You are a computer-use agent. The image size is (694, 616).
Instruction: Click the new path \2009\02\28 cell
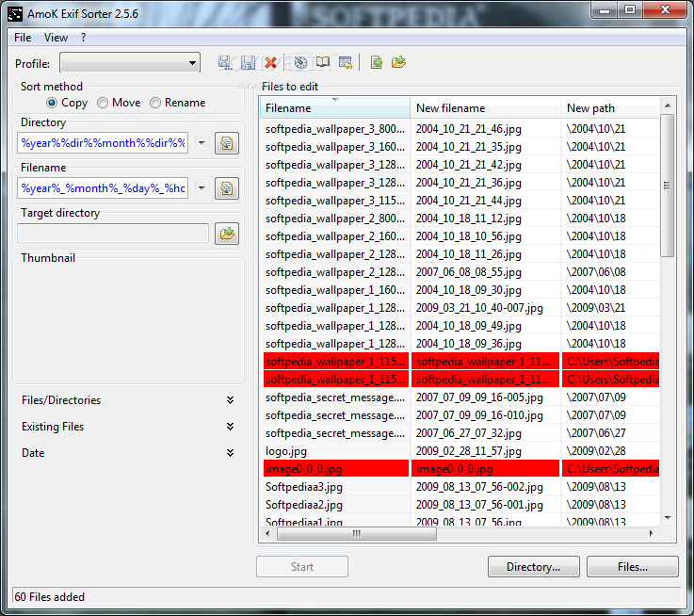click(611, 451)
